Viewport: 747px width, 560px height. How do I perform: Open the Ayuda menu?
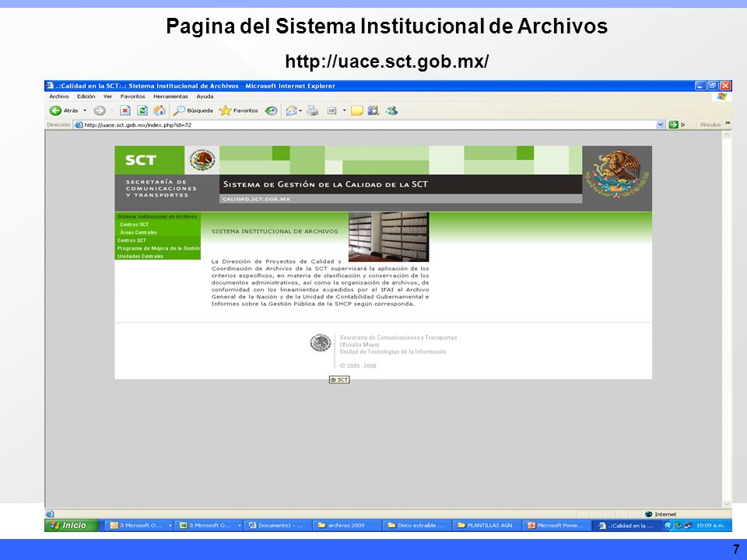(x=205, y=96)
